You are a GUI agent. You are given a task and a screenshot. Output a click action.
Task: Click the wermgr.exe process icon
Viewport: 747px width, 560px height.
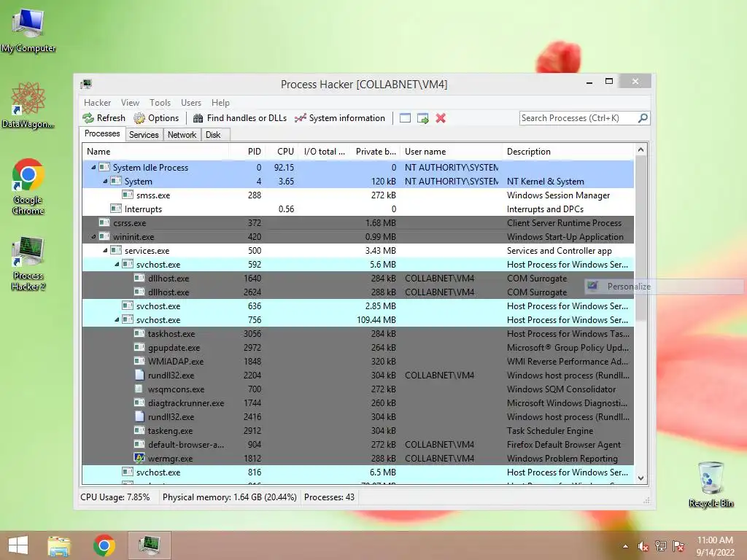(x=139, y=458)
